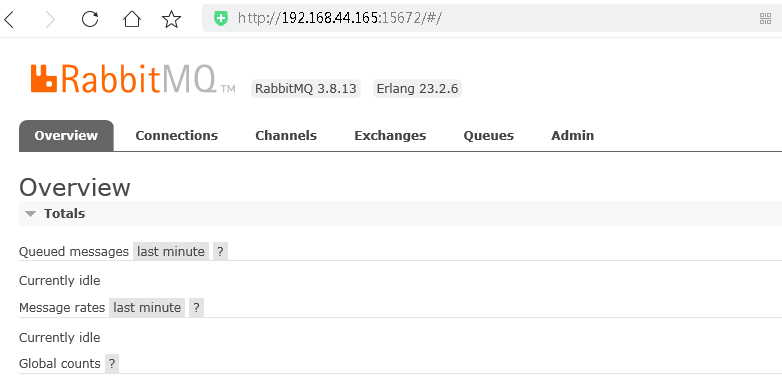Collapse the Totals section triangle

tap(31, 214)
